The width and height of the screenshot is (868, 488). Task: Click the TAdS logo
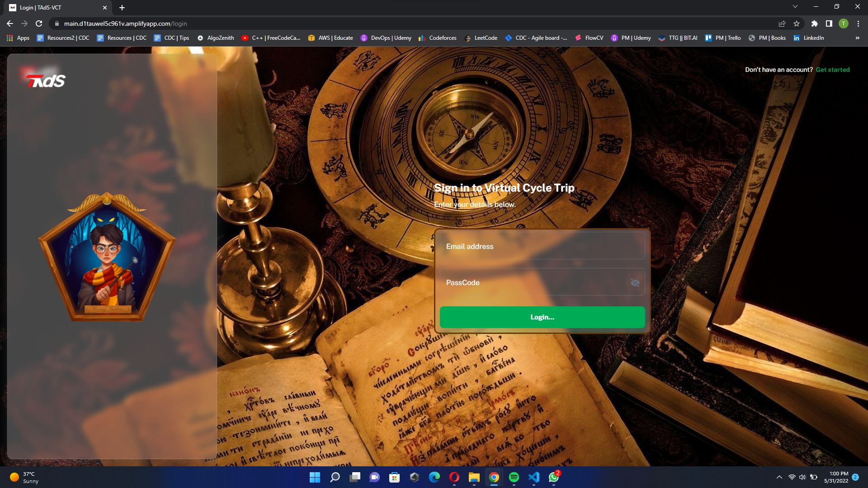tap(46, 81)
